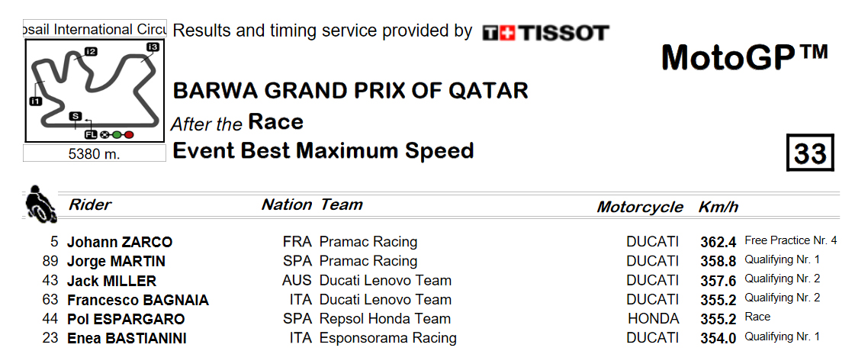Select the Motorcycle column header
Viewport: 868px width, 351px height.
pyautogui.click(x=640, y=207)
